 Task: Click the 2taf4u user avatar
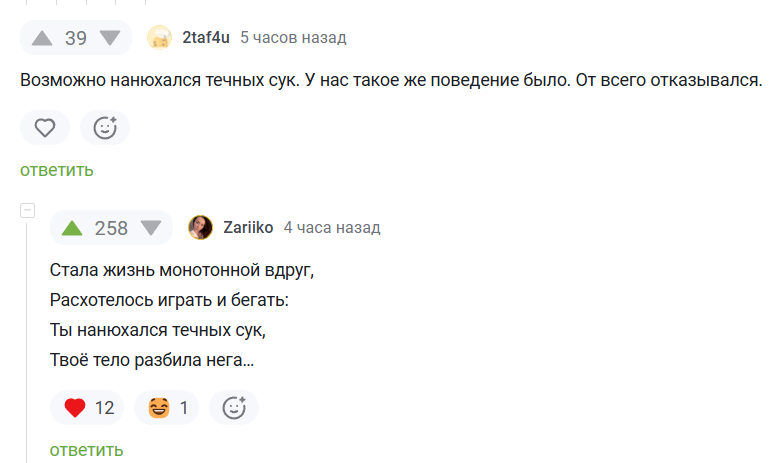point(159,38)
